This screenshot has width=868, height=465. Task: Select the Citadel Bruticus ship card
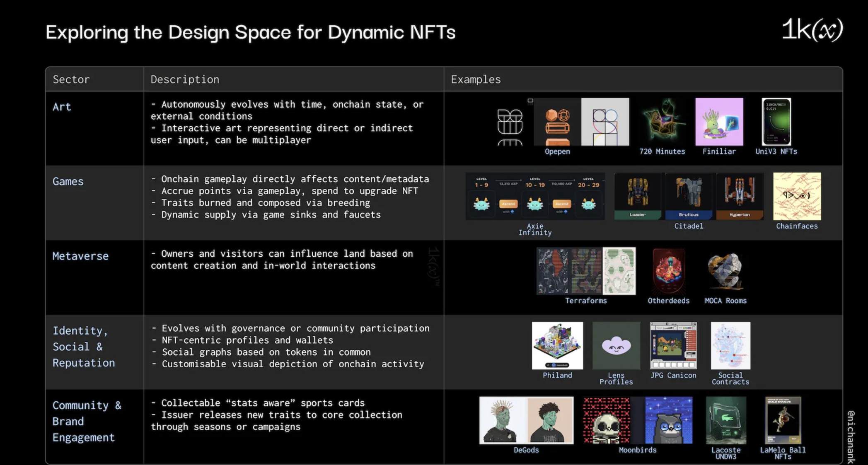(x=689, y=196)
